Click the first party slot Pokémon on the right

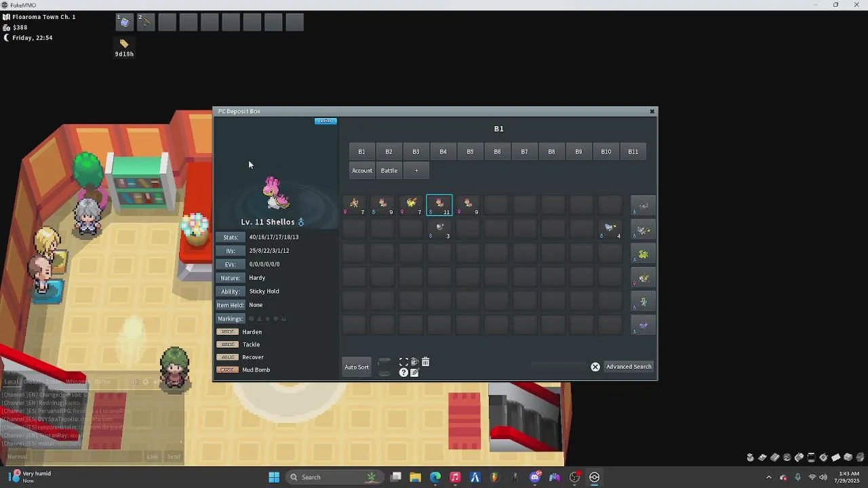click(x=643, y=205)
